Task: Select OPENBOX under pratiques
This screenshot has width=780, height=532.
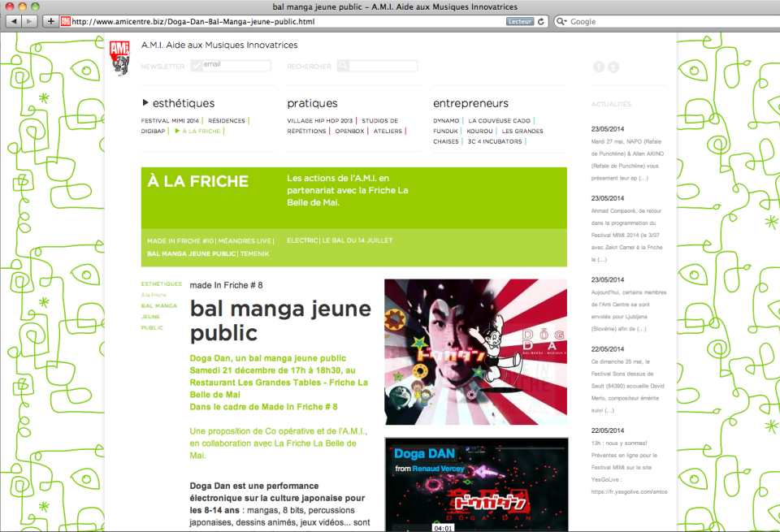Action: point(349,132)
